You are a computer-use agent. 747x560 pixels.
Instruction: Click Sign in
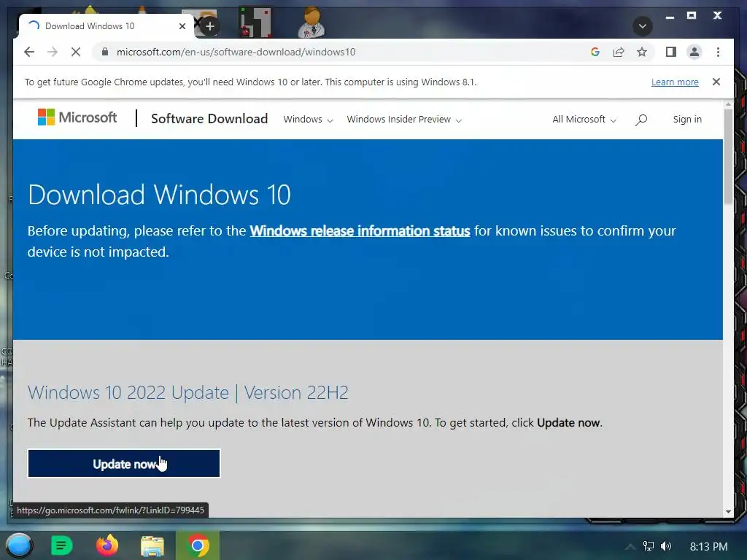[687, 119]
